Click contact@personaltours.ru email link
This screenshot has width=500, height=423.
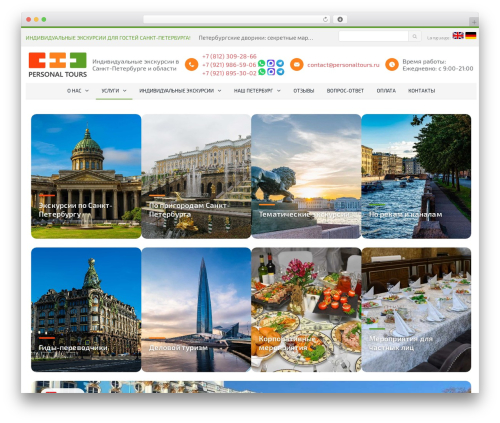343,65
